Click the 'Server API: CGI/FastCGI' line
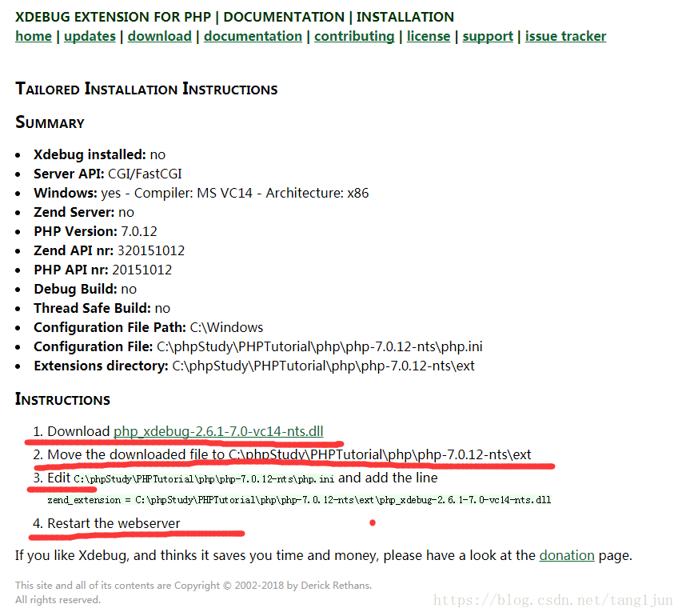Image resolution: width=682 pixels, height=616 pixels. (x=108, y=174)
